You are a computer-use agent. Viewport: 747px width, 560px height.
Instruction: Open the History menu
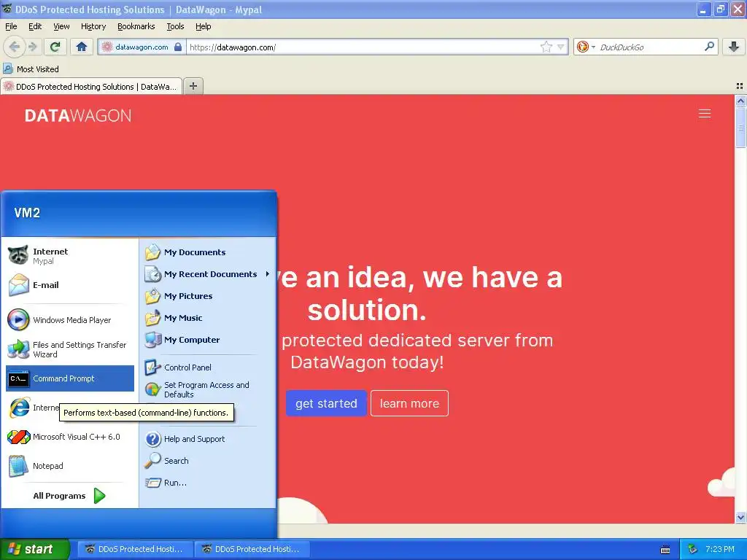point(93,26)
